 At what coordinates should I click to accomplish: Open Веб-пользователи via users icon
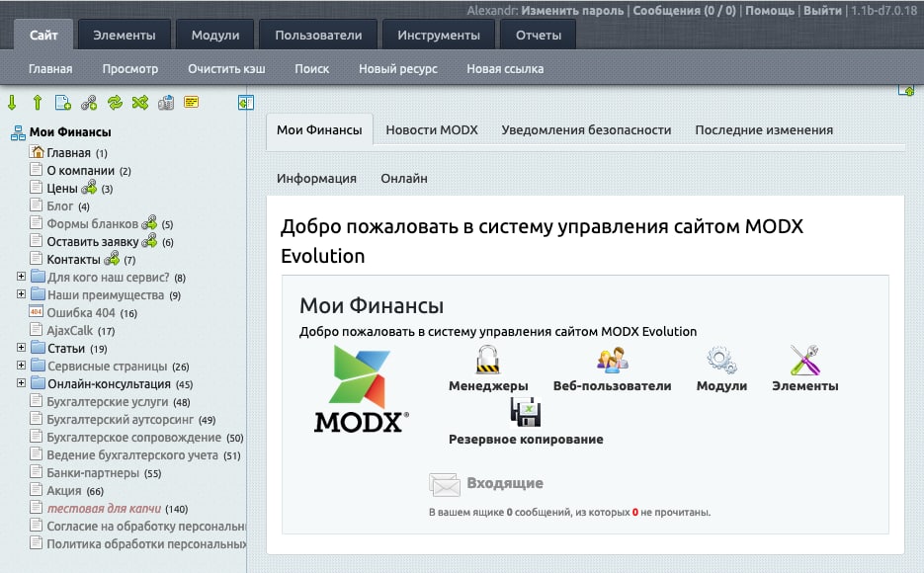(613, 360)
